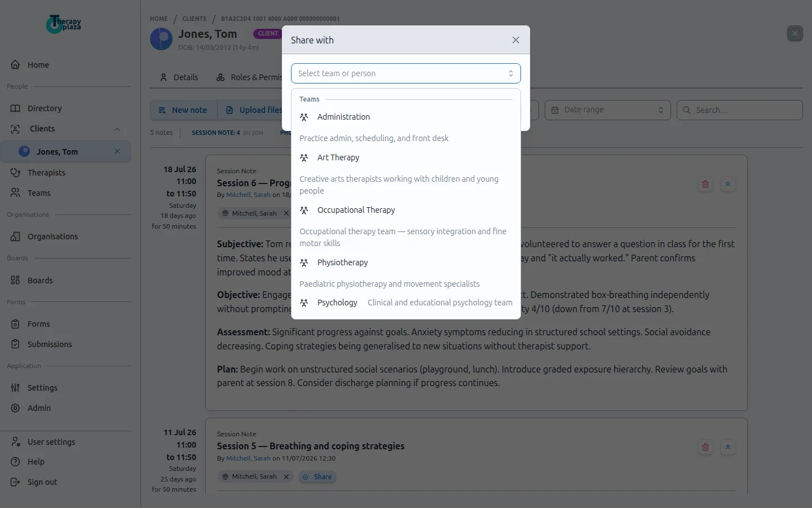Click Share on the Session 5 note
Screen dimensions: 812x508
tap(317, 477)
